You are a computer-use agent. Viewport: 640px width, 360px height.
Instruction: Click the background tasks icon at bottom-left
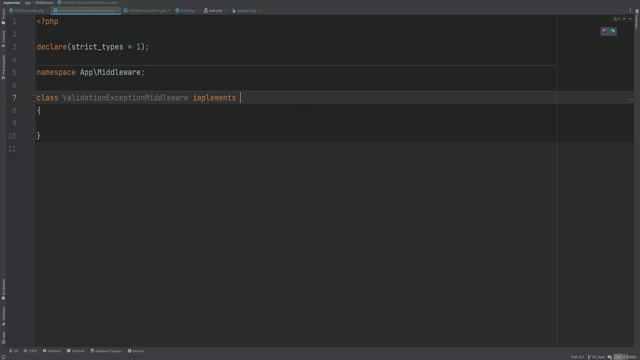point(4,357)
